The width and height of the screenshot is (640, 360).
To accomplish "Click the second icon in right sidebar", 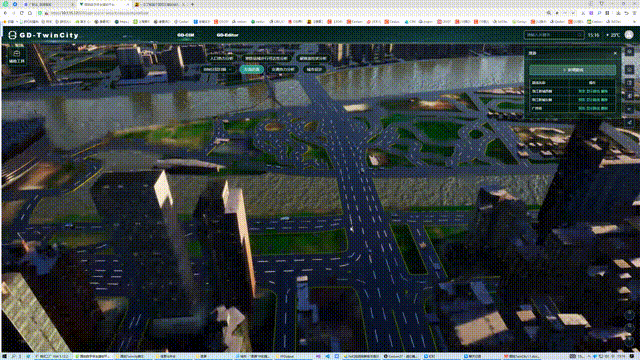I will (x=629, y=69).
